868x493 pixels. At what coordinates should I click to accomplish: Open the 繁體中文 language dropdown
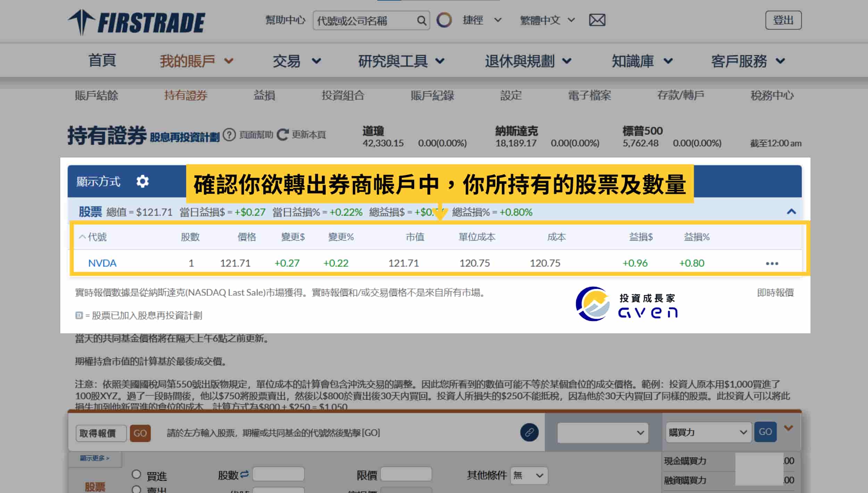[x=547, y=20]
